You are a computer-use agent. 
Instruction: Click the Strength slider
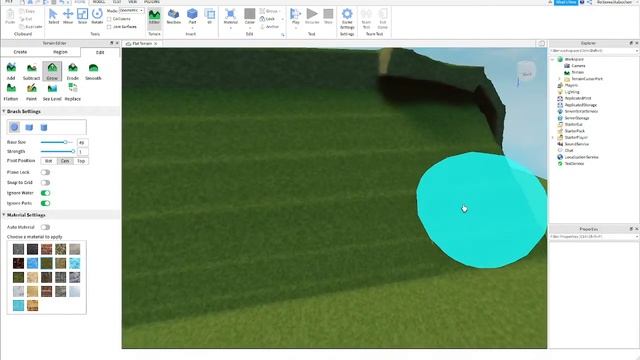pos(58,151)
